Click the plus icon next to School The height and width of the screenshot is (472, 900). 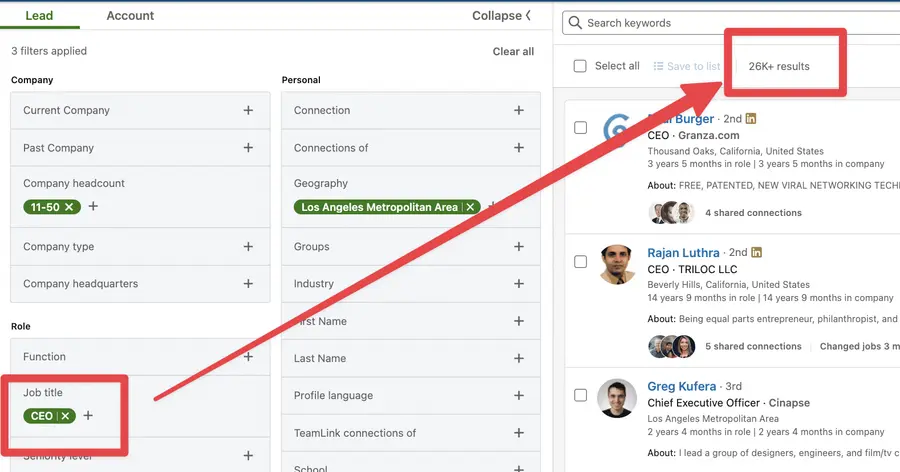(519, 469)
